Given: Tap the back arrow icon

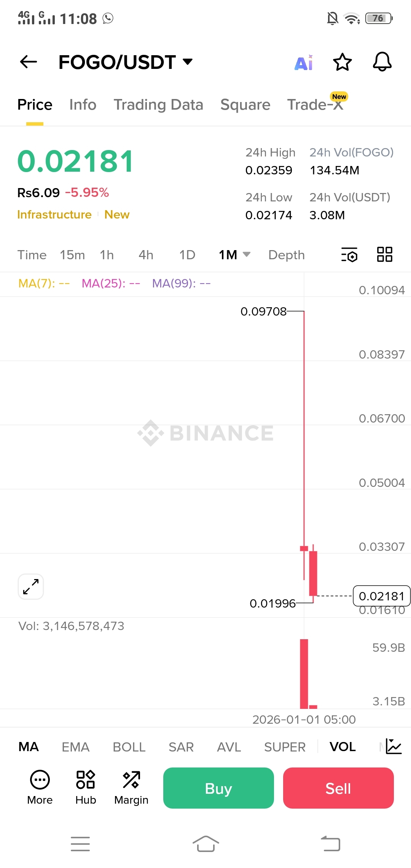Looking at the screenshot, I should click(29, 62).
